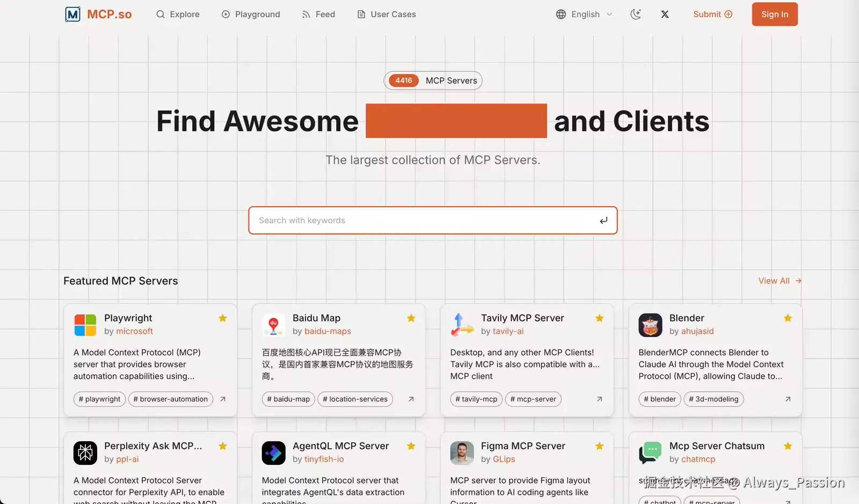Click the star on AgentQL card
859x504 pixels.
(411, 446)
